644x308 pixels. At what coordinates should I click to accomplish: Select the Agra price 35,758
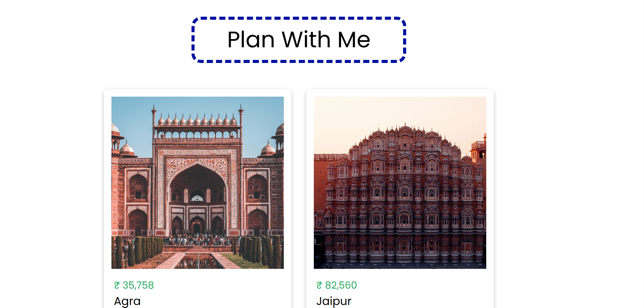(x=138, y=285)
